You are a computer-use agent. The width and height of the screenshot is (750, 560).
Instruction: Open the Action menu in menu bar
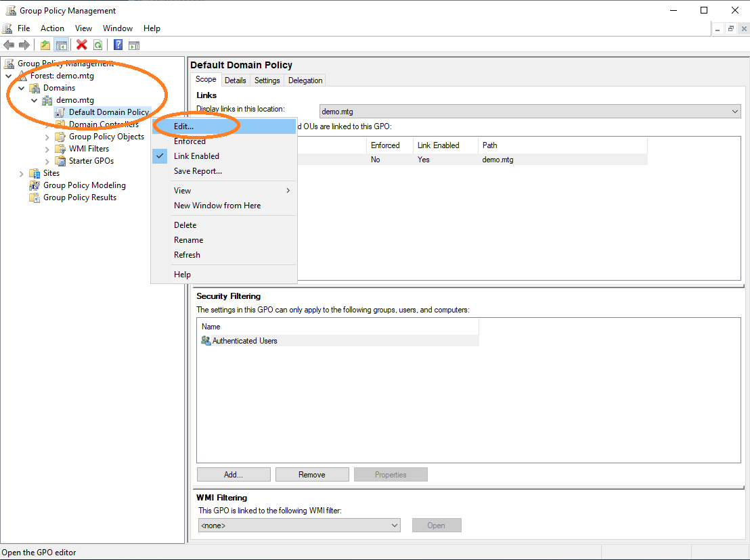(52, 28)
